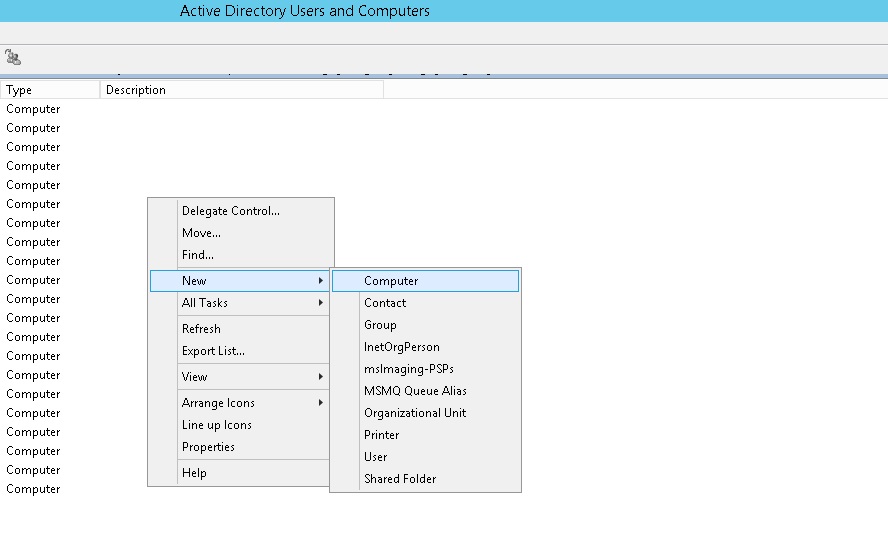Screen dimensions: 888x538
Task: Click the users toolbar icon
Action: pyautogui.click(x=12, y=57)
